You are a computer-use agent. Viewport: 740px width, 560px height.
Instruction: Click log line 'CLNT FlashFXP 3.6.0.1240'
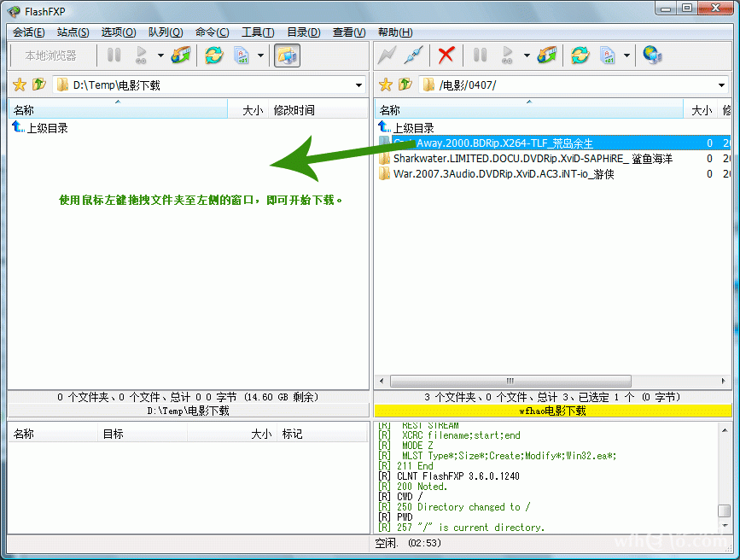coord(449,476)
